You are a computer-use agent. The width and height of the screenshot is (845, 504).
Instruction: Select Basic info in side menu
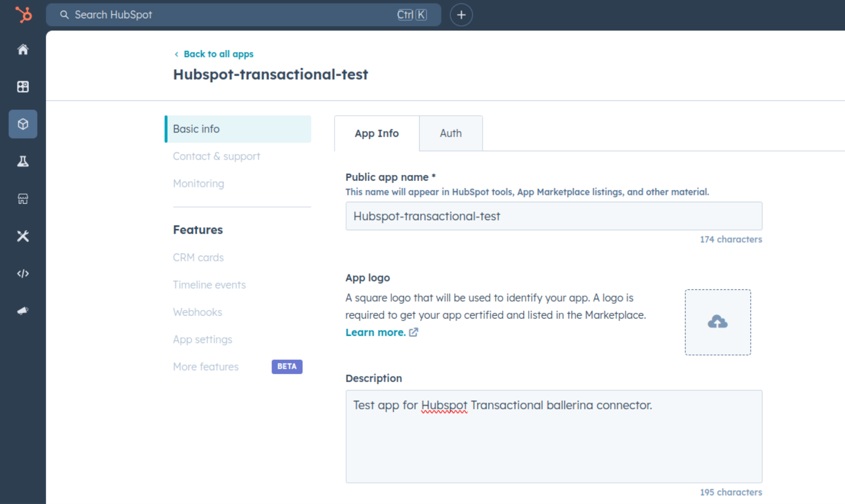pyautogui.click(x=238, y=129)
